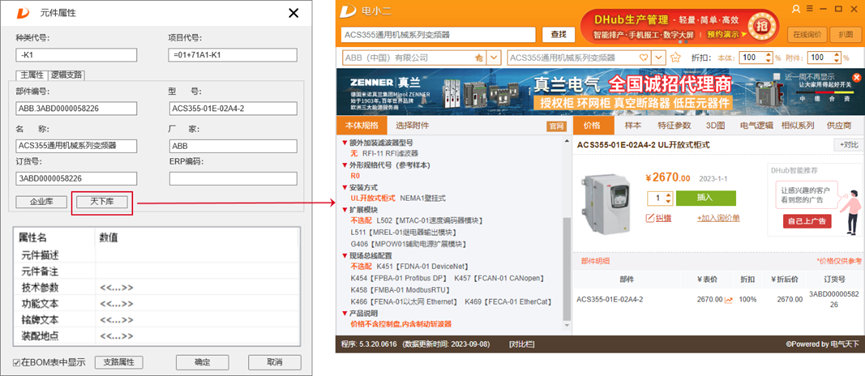
Task: Click the 电小二 search field
Action: point(438,35)
